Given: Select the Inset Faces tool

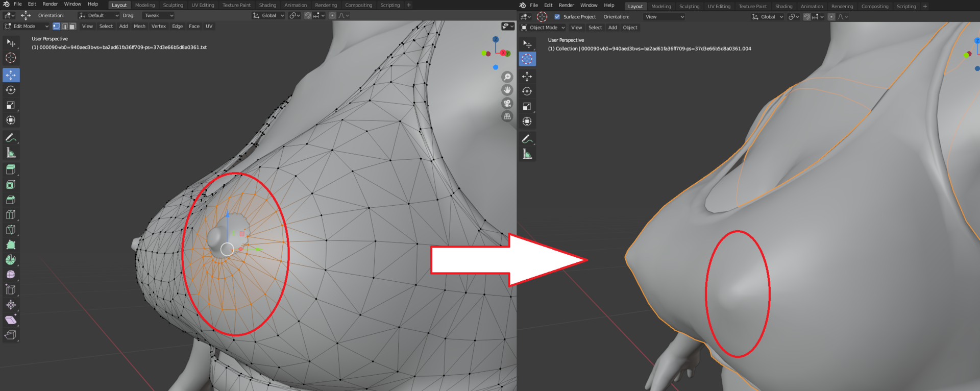Looking at the screenshot, I should point(11,185).
